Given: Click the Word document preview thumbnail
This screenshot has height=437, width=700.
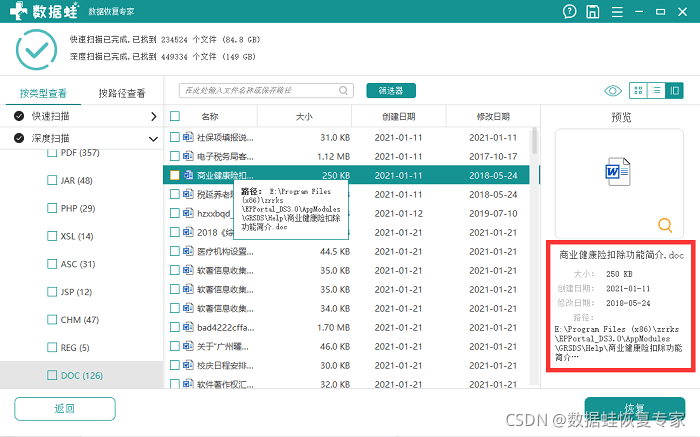Looking at the screenshot, I should [618, 171].
